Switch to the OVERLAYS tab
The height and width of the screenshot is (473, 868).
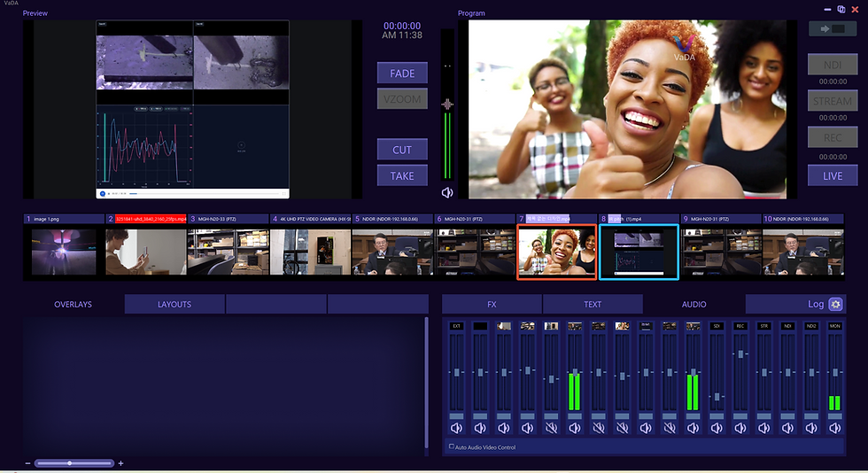73,304
